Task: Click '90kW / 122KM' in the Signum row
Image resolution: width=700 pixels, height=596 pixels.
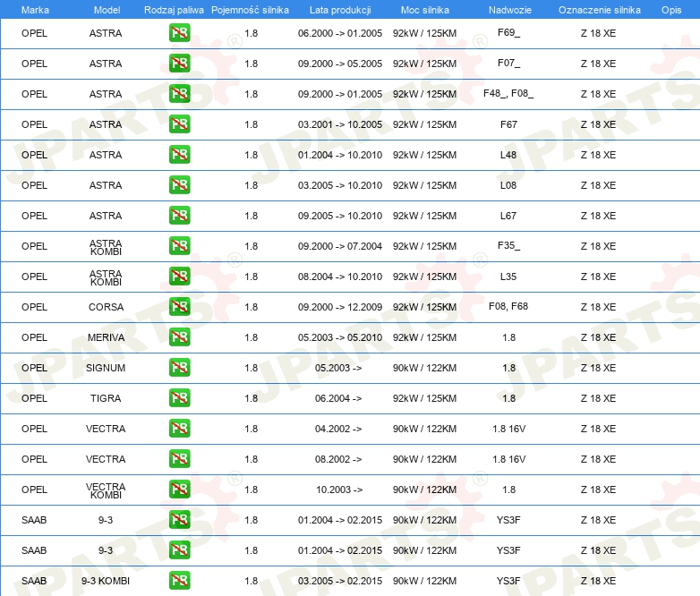Action: click(424, 368)
